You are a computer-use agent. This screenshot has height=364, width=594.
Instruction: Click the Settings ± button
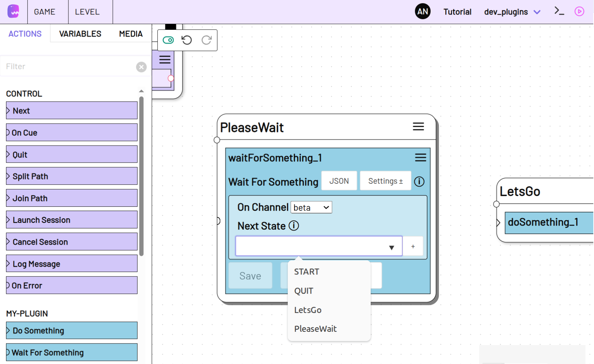tap(385, 181)
